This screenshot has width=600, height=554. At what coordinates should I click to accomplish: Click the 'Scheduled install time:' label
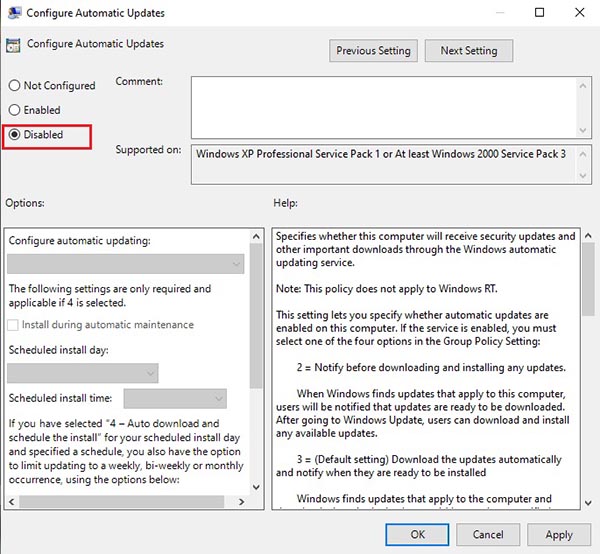[x=60, y=398]
